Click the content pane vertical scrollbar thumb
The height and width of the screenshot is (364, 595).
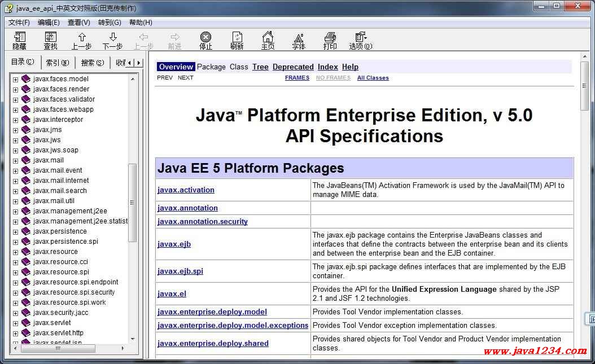[x=584, y=86]
